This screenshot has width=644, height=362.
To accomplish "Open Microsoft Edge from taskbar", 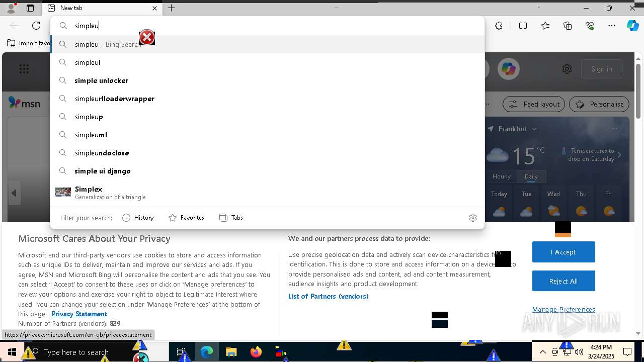I will pos(207,352).
